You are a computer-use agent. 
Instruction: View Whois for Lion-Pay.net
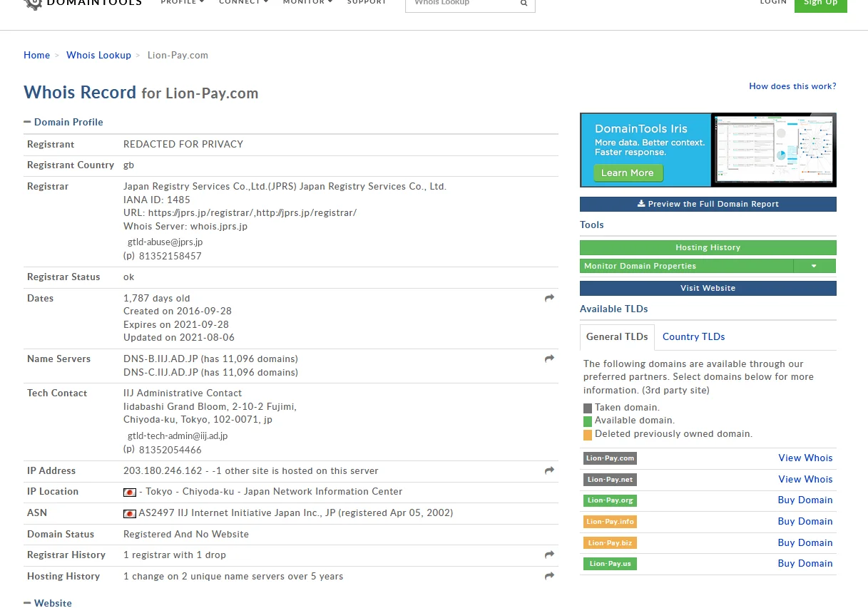805,480
